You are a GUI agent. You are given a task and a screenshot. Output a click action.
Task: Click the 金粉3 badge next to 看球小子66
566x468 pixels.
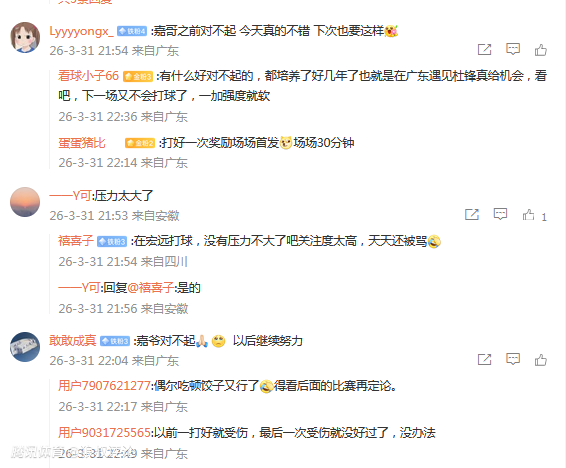[x=138, y=76]
